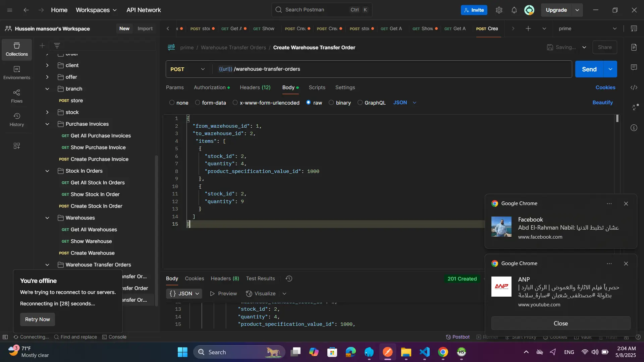
Task: Click the Beautify link
Action: pyautogui.click(x=602, y=103)
